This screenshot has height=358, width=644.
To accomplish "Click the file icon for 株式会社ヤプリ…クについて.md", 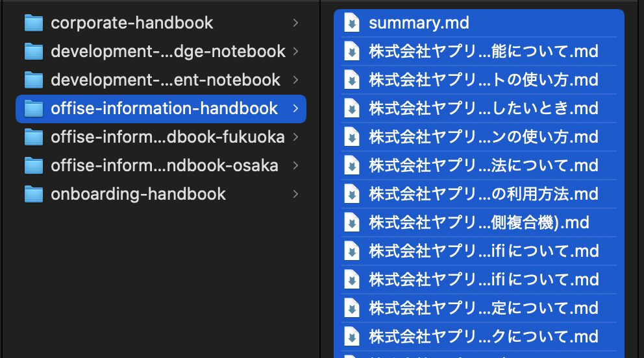I will (352, 336).
